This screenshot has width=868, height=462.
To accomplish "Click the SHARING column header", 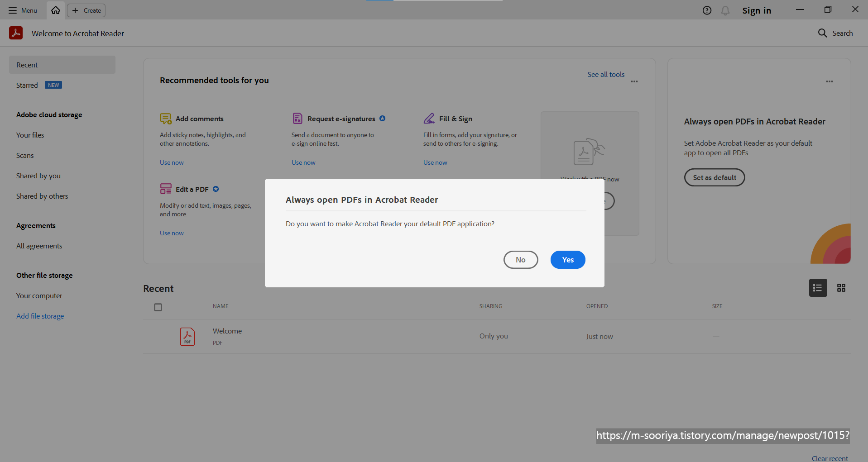I will 491,306.
